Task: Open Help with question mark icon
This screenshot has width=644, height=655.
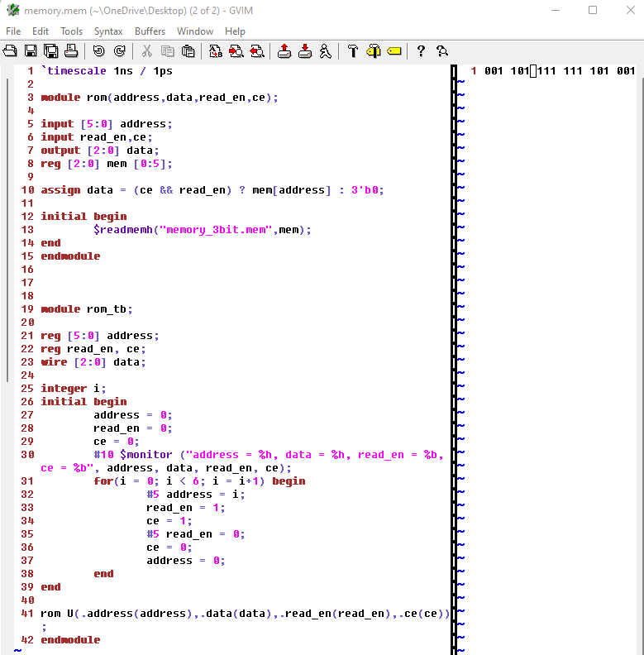Action: pos(421,51)
